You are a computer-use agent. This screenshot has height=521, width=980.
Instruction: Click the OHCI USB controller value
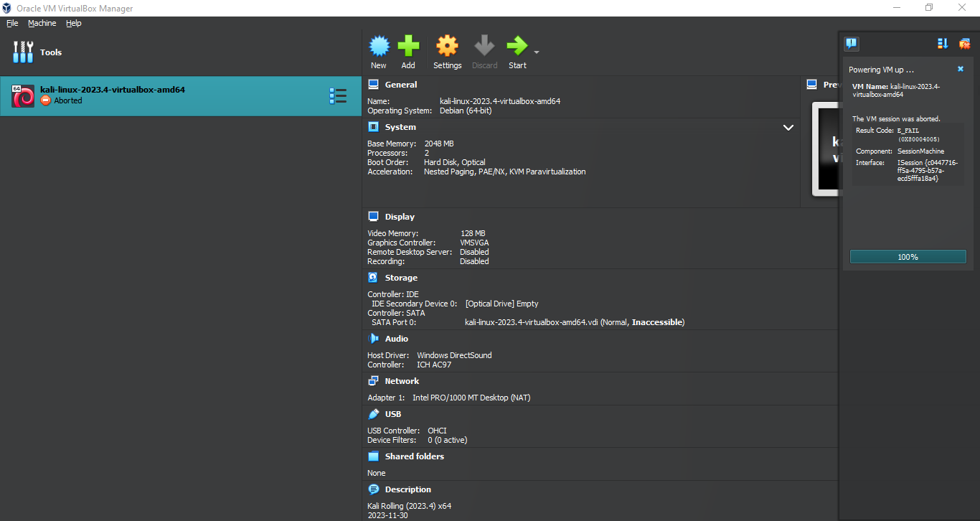tap(437, 431)
